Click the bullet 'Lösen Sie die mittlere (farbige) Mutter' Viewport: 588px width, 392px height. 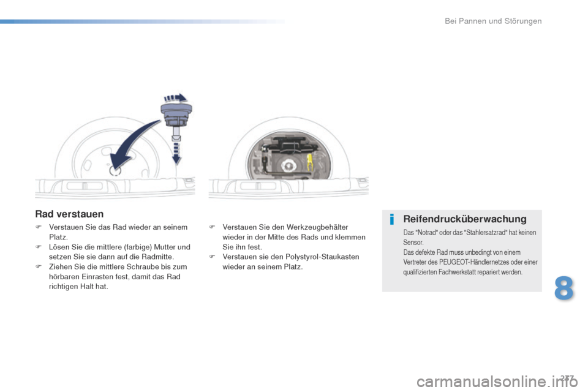pos(114,252)
